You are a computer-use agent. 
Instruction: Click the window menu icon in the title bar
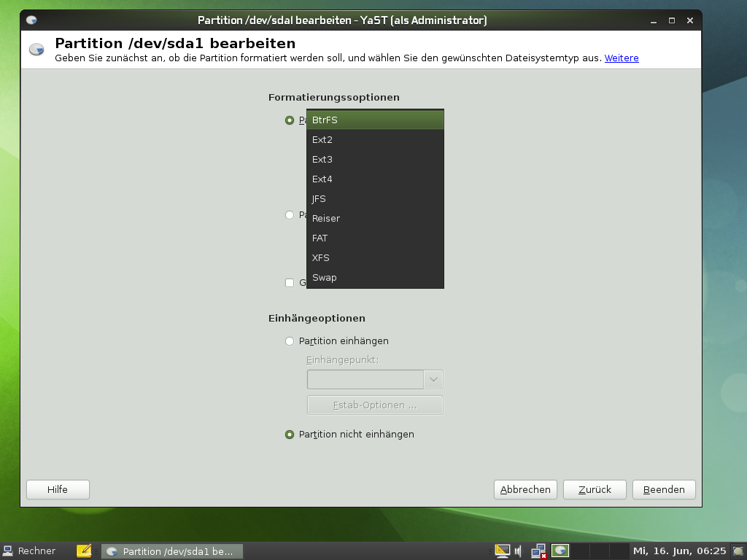pos(31,20)
